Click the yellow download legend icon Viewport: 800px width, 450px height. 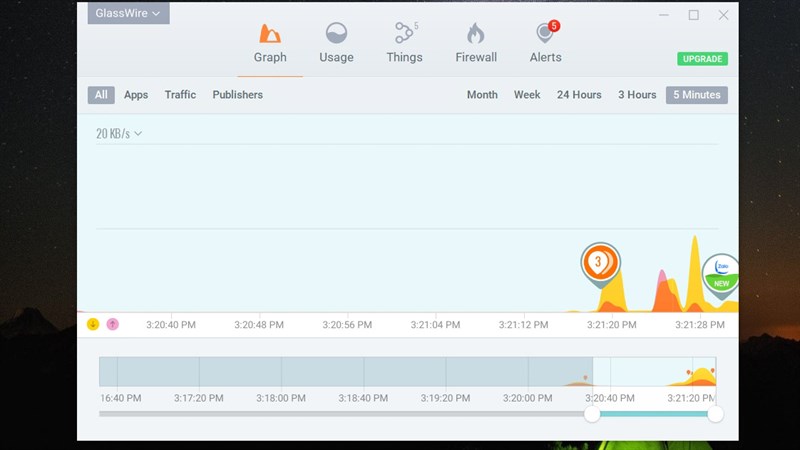93,324
